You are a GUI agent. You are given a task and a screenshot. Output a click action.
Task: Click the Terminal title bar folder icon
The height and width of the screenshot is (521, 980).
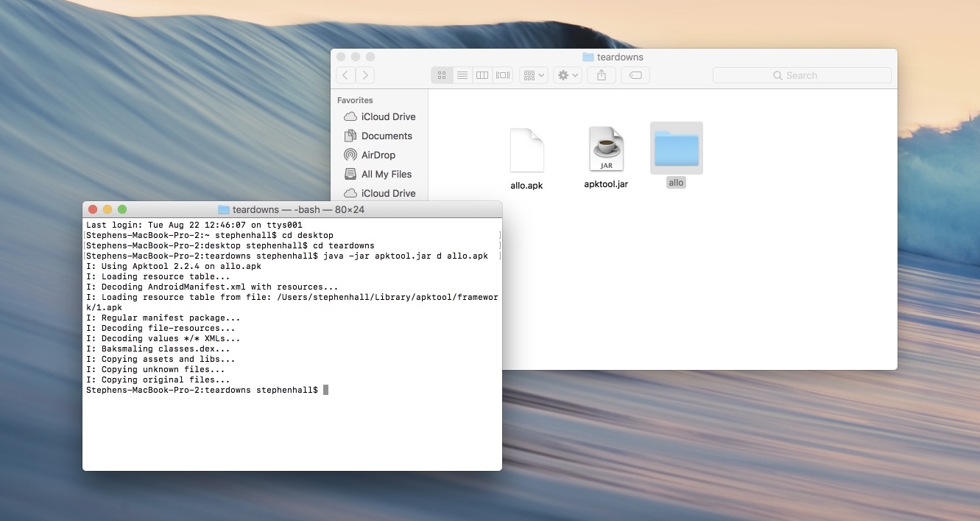pos(224,210)
